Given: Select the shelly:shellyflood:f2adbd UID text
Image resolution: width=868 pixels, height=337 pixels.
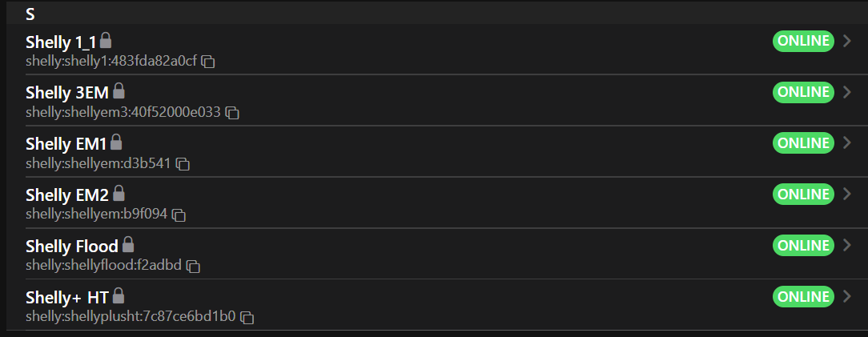Looking at the screenshot, I should coord(103,265).
